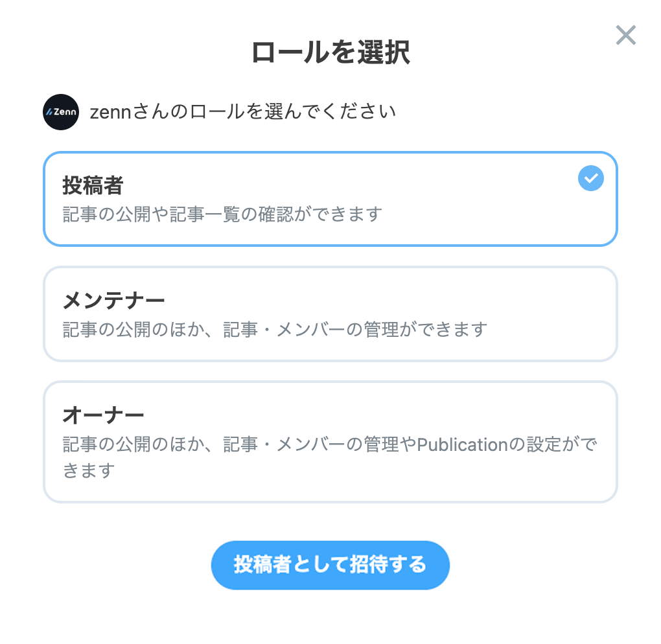661x644 pixels.
Task: Click the メンテナー role description text
Action: click(x=274, y=329)
